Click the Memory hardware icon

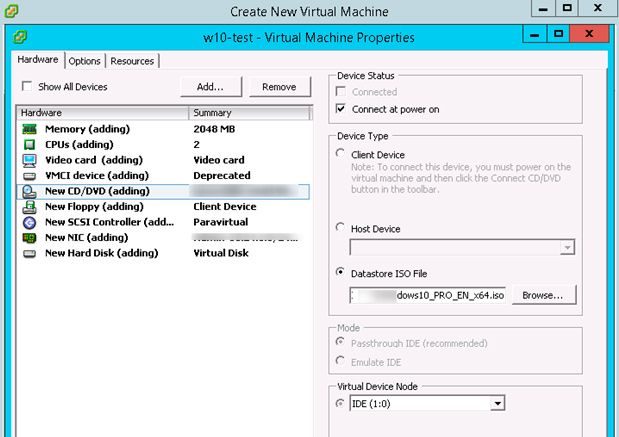30,129
